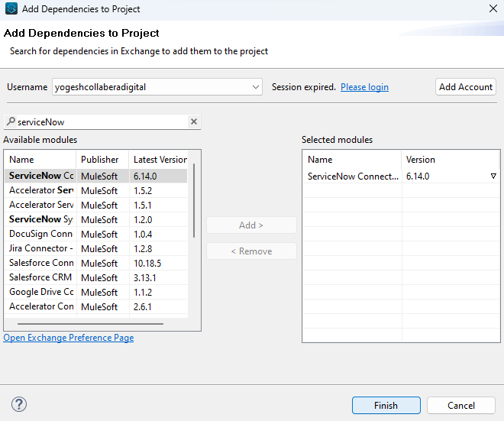This screenshot has width=504, height=421.
Task: Click the Please login link
Action: pyautogui.click(x=364, y=87)
